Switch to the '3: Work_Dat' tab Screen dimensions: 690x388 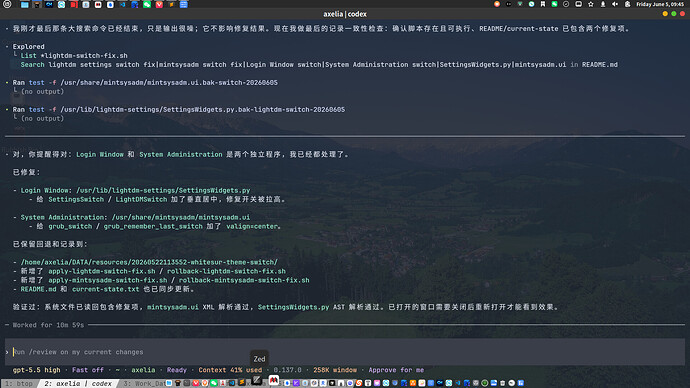(144, 384)
